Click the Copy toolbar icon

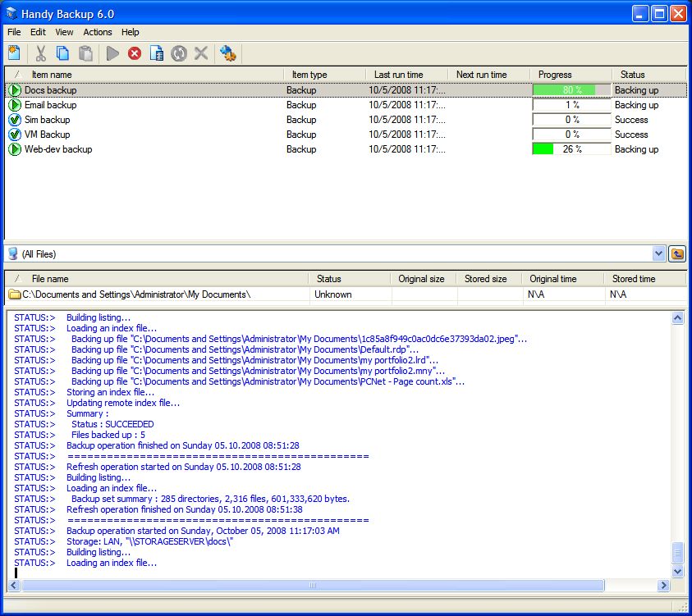pos(62,53)
